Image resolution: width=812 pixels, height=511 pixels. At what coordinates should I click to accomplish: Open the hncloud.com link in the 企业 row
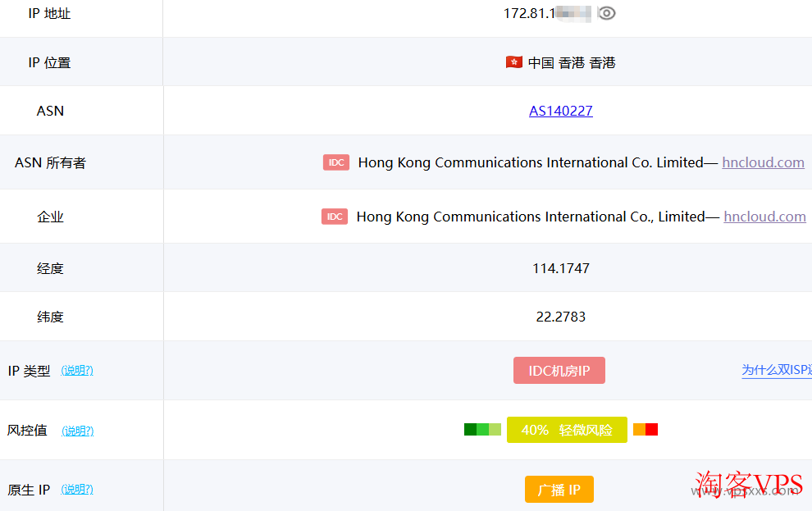764,217
